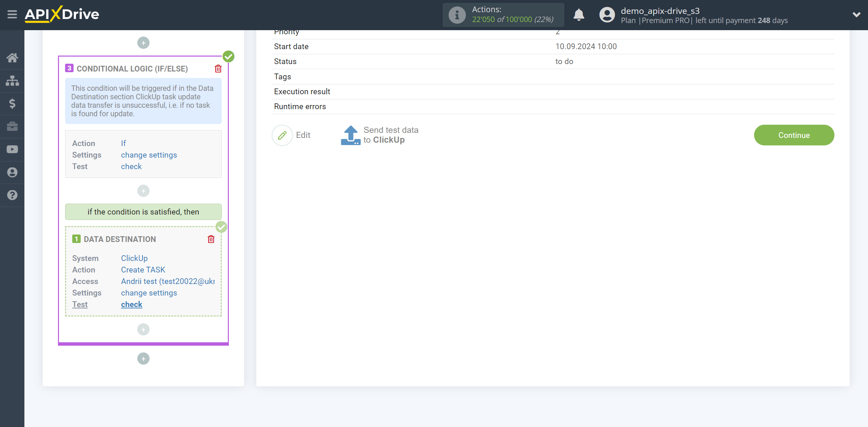Open the Create TASK action link

(143, 270)
